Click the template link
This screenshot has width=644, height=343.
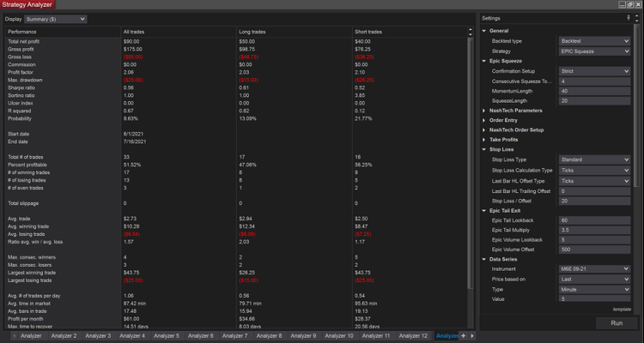pos(622,309)
